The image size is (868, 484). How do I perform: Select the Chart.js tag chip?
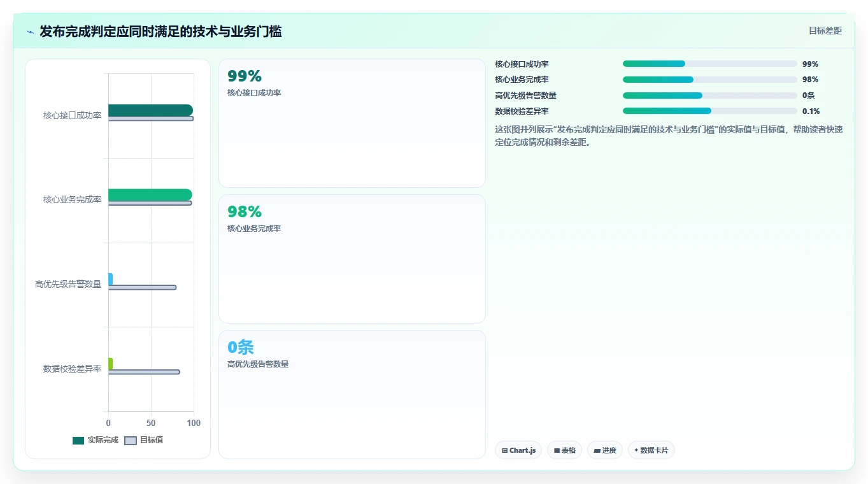[x=518, y=450]
